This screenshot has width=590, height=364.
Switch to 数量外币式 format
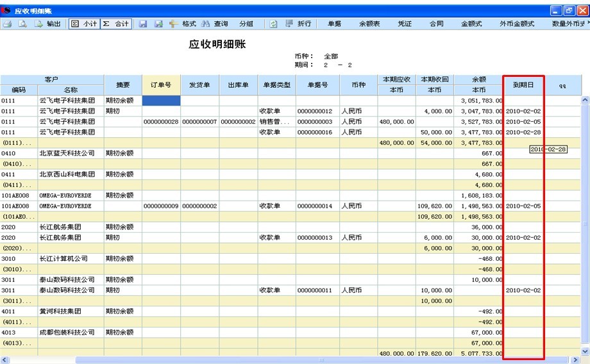569,24
